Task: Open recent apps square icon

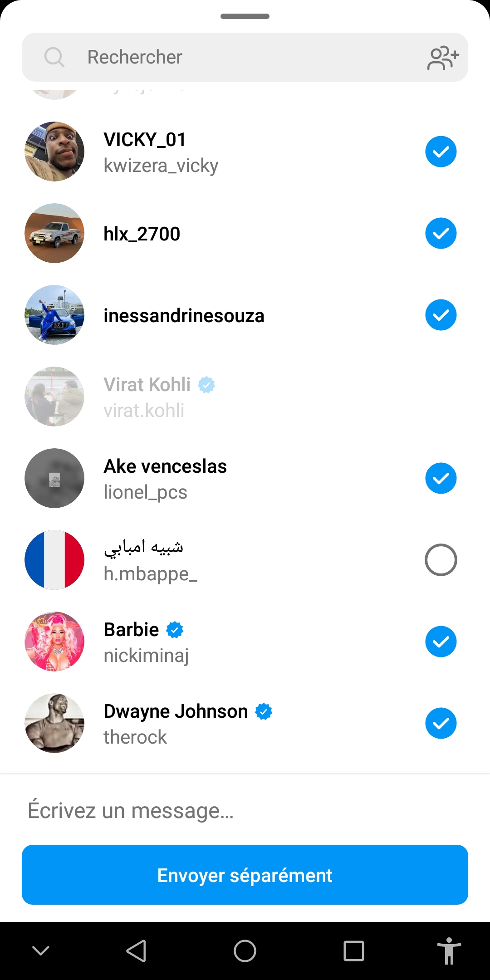Action: coord(354,951)
